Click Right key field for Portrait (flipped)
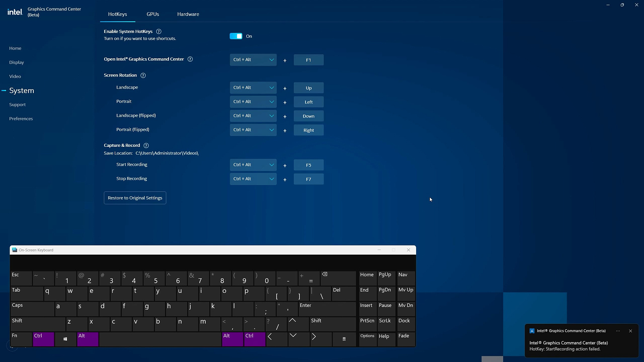 point(309,130)
